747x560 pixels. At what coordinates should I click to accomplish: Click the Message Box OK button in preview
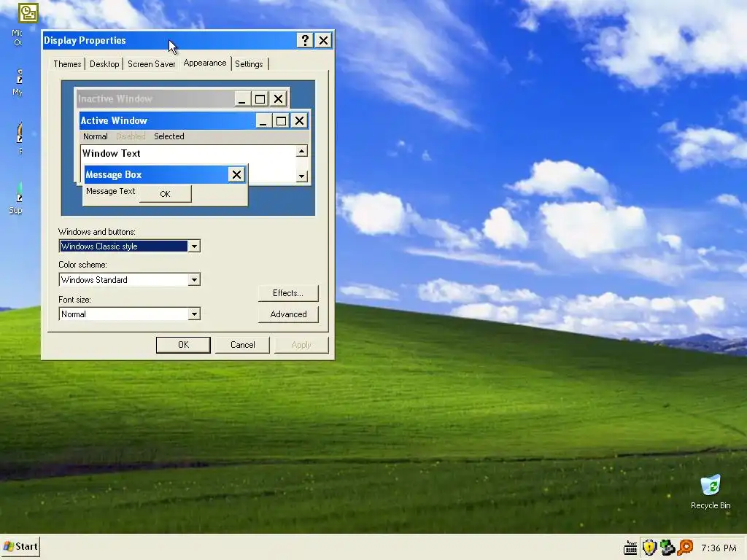(166, 194)
